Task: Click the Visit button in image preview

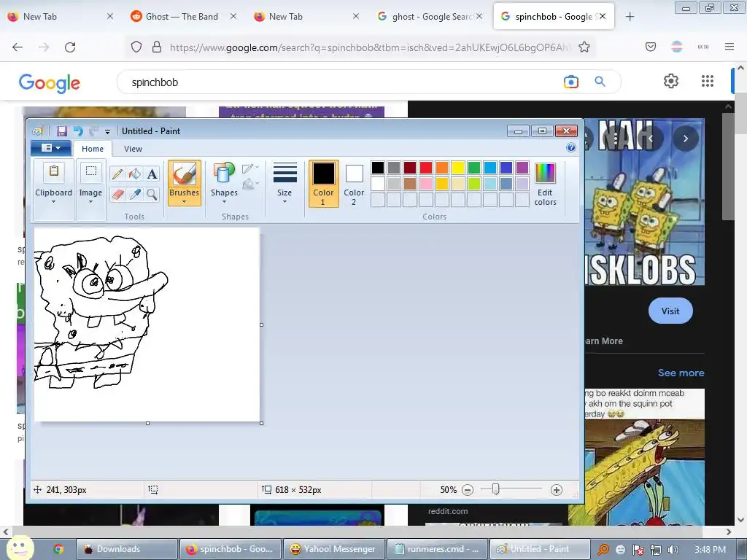Action: 670,311
